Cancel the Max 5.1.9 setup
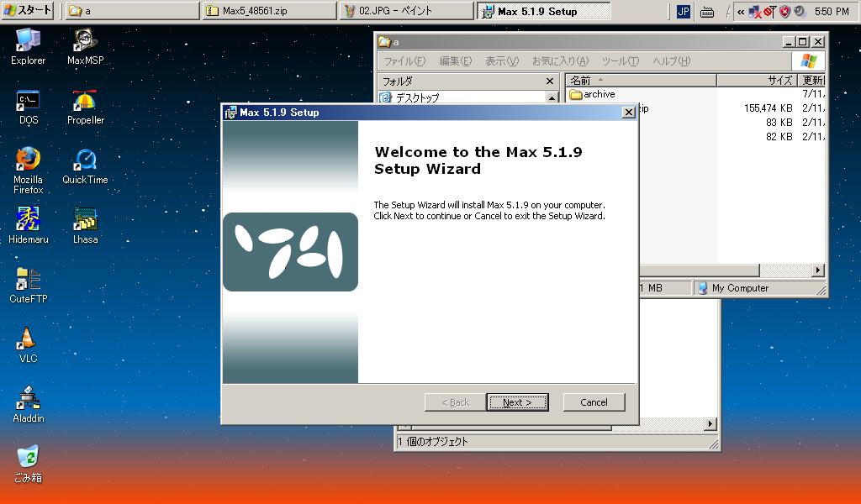 594,402
